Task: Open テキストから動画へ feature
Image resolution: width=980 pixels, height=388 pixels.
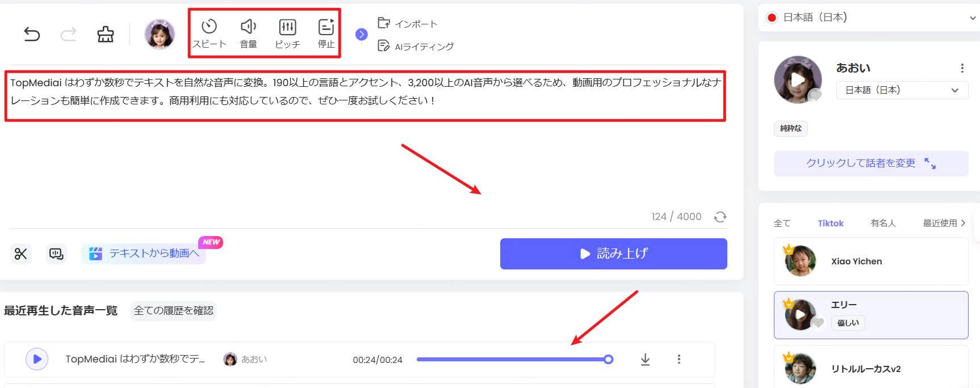Action: coord(144,253)
